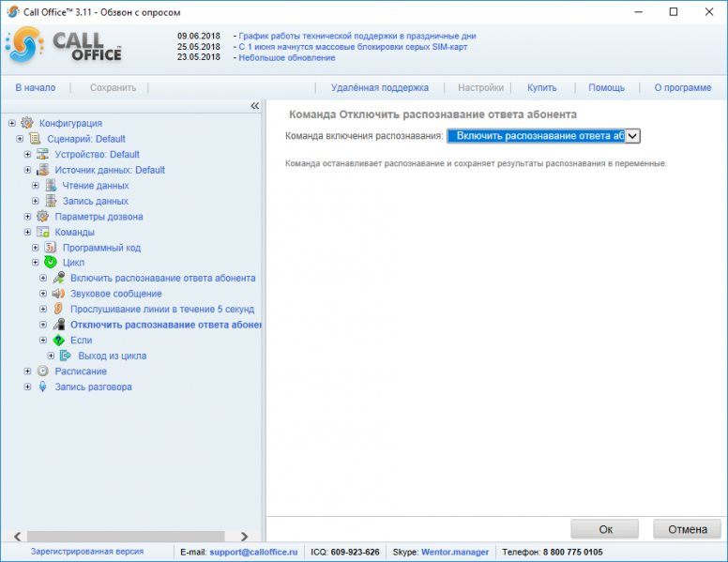Click the Сценарий: Default script icon
Image resolution: width=728 pixels, height=562 pixels.
tap(35, 139)
